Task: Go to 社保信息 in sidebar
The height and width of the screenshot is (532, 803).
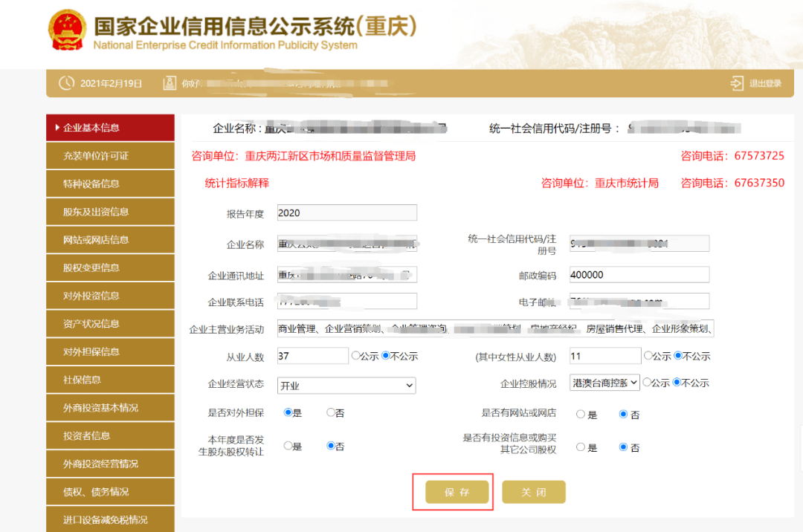Action: click(110, 380)
